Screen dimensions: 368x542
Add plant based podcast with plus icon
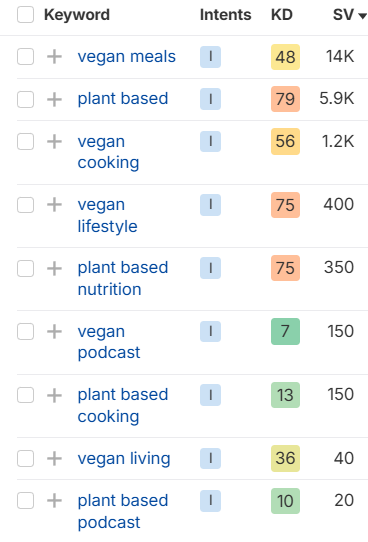click(x=54, y=501)
